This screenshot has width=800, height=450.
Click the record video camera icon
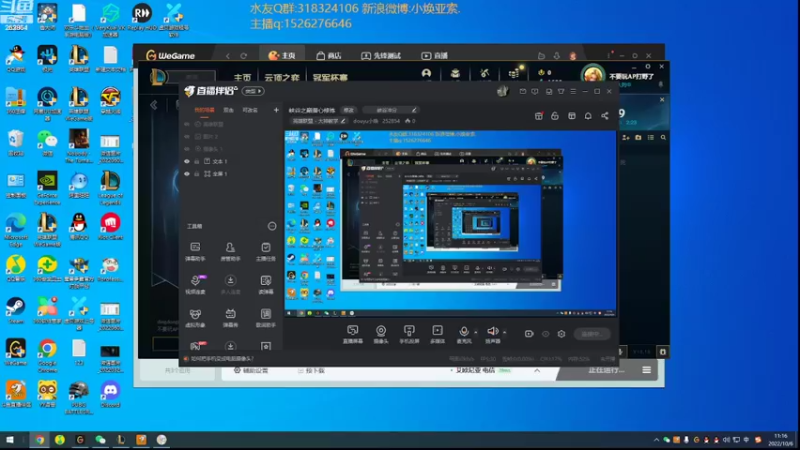[529, 334]
